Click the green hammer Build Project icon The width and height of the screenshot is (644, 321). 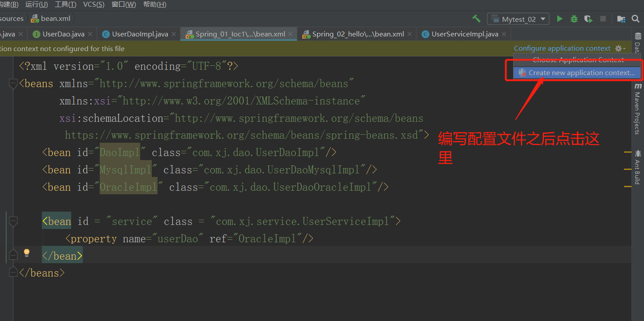[x=476, y=19]
